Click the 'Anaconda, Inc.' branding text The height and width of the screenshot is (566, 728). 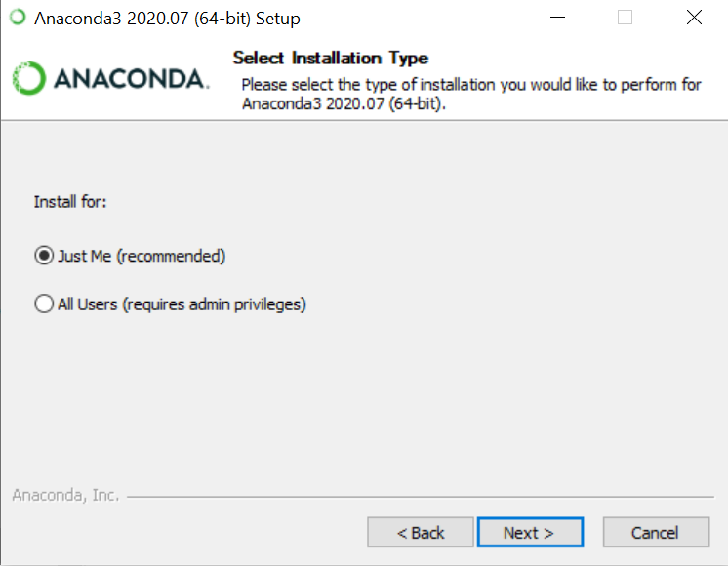65,495
